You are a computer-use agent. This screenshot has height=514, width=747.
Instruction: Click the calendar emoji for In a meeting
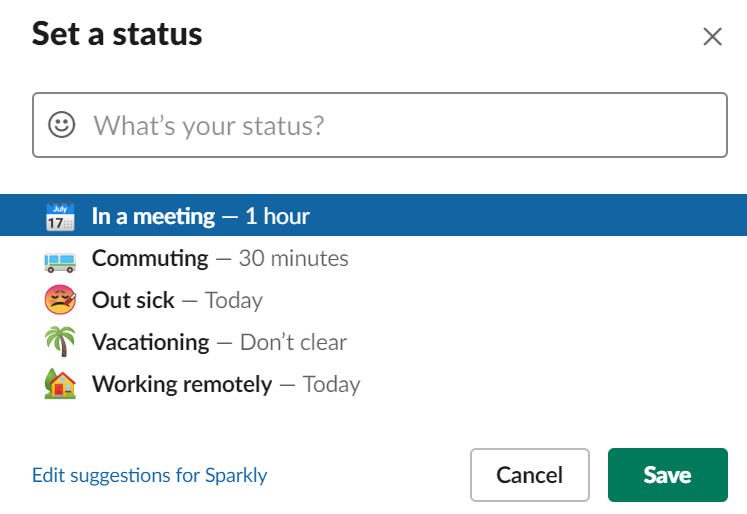click(x=60, y=216)
